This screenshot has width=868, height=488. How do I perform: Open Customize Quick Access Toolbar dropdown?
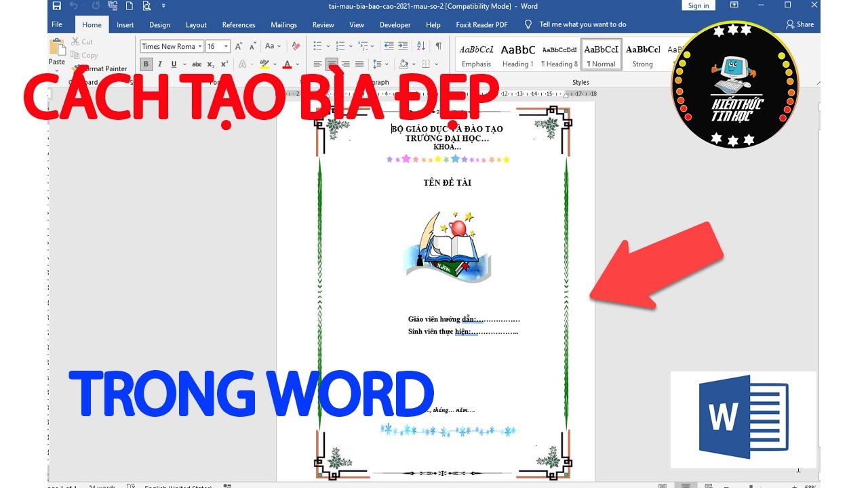pos(163,6)
